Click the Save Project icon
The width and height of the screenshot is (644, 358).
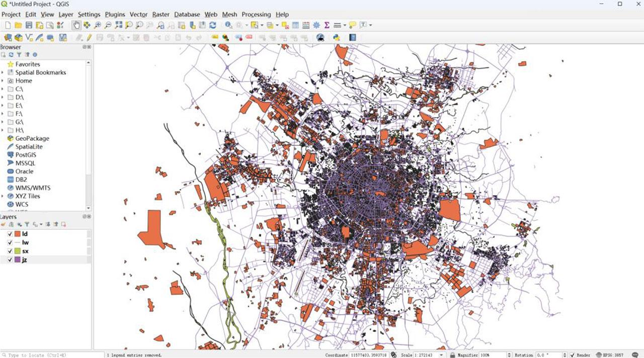(29, 25)
